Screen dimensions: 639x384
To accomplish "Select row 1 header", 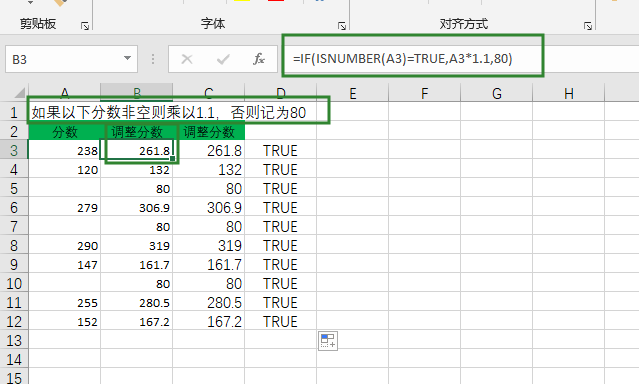I will click(x=14, y=112).
